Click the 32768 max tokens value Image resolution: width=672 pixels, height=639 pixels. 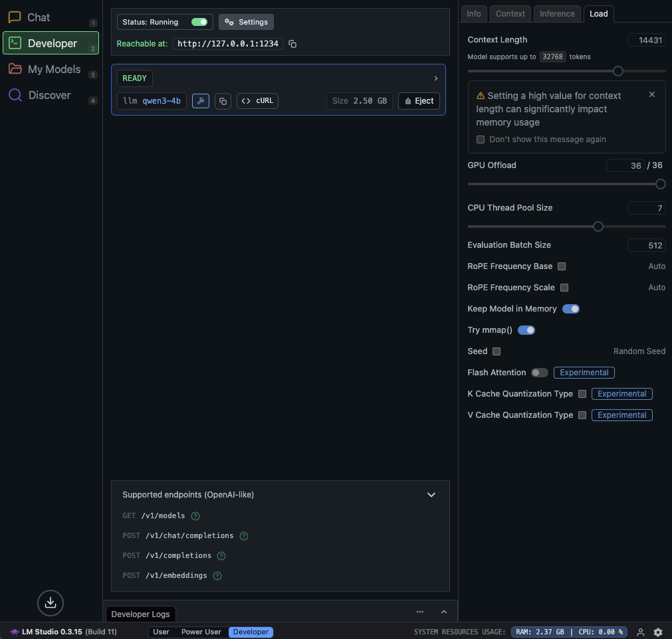[552, 56]
